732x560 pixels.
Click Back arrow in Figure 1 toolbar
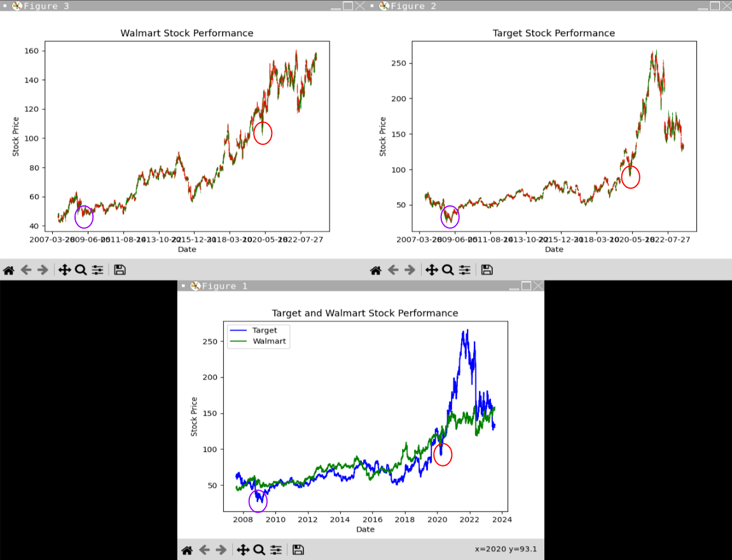(205, 550)
